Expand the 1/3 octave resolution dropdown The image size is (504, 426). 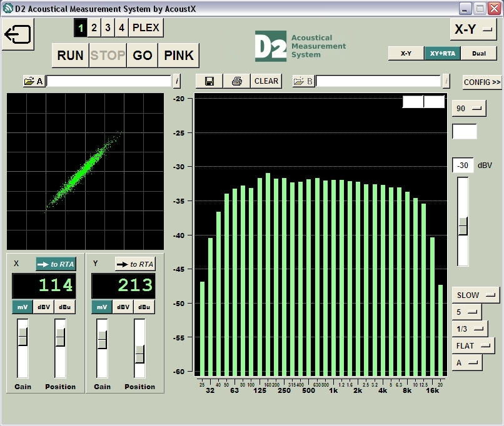[x=470, y=329]
